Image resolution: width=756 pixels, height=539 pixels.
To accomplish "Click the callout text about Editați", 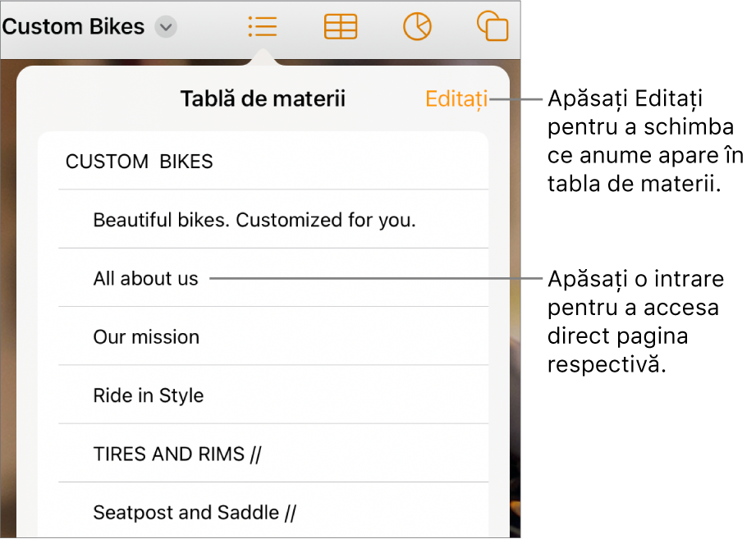I will click(x=645, y=140).
